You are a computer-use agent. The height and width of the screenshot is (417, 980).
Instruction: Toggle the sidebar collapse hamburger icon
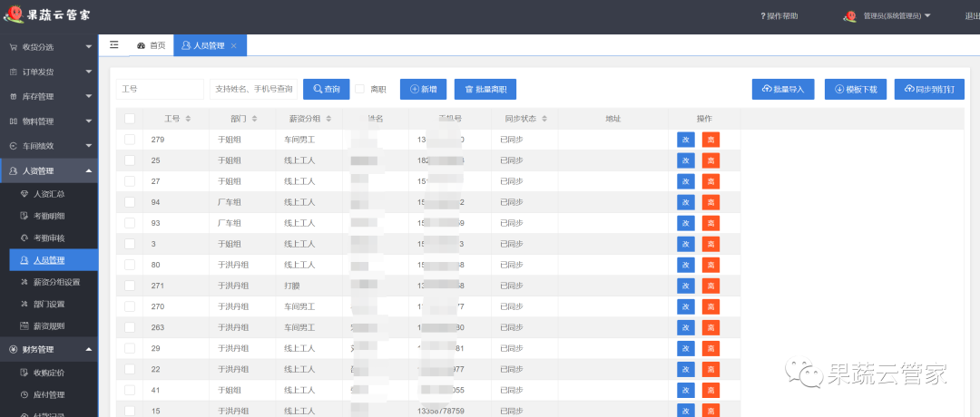(114, 45)
